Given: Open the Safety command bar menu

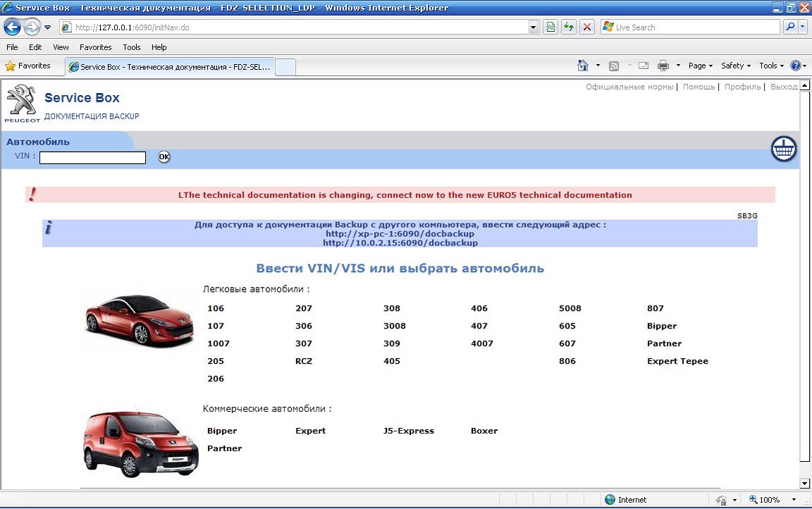Looking at the screenshot, I should point(735,66).
